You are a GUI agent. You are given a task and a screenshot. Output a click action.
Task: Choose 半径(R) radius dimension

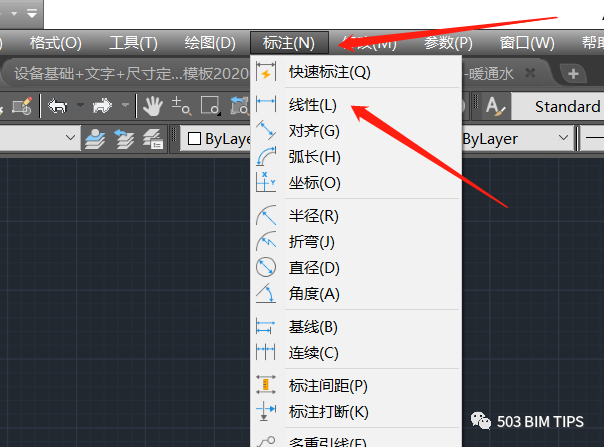356,216
